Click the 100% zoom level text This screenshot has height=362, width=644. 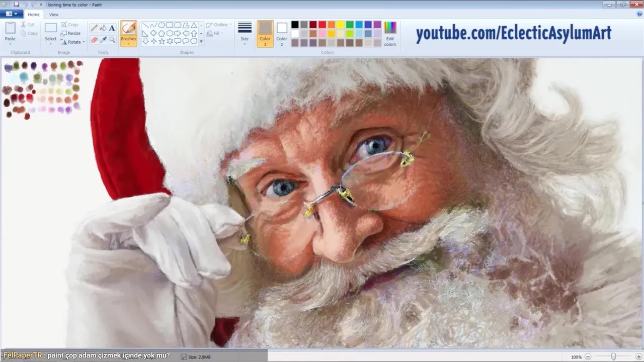[x=576, y=357]
